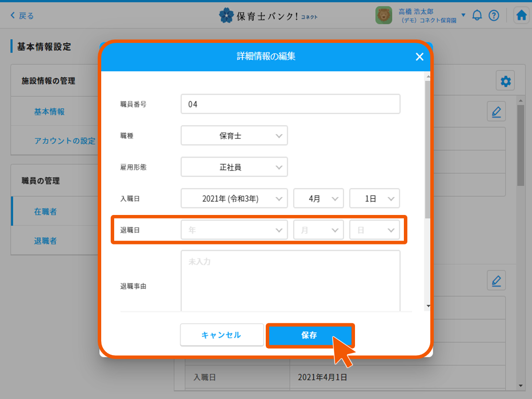The width and height of the screenshot is (532, 399).
Task: Click the lower pencil edit icon
Action: (x=496, y=281)
